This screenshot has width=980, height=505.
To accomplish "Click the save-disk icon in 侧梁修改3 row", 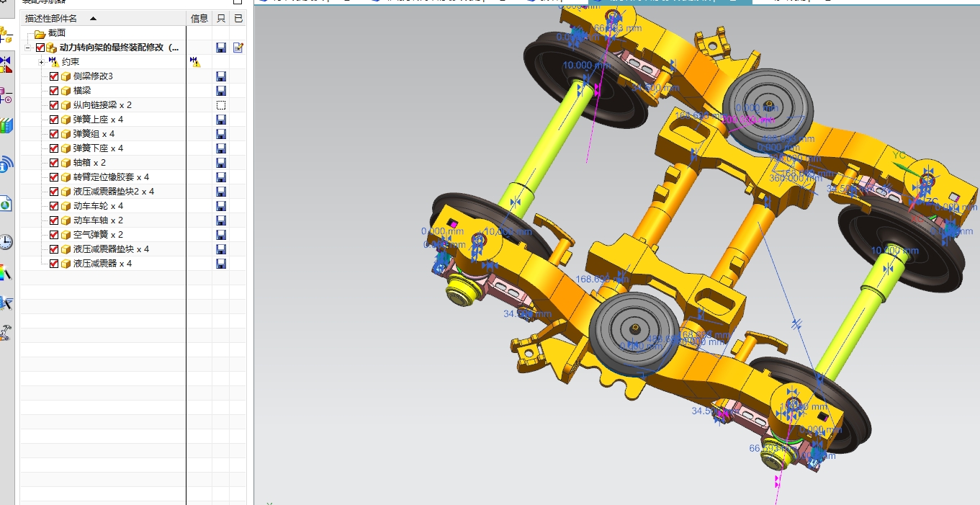I will point(221,76).
